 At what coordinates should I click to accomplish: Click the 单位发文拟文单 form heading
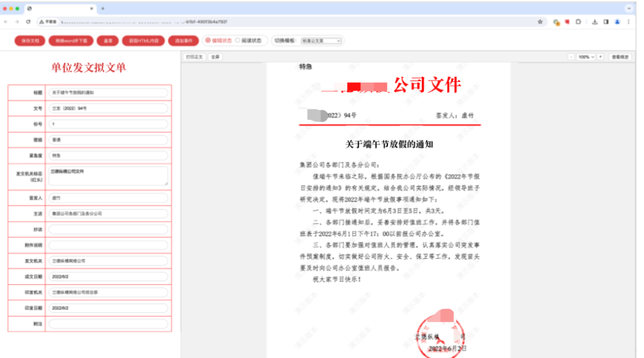click(88, 67)
